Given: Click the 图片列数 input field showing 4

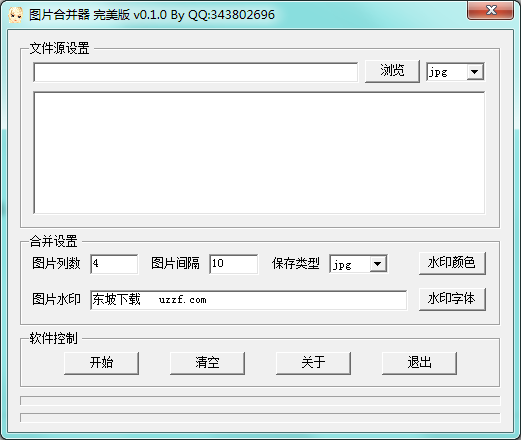Looking at the screenshot, I should click(x=114, y=264).
